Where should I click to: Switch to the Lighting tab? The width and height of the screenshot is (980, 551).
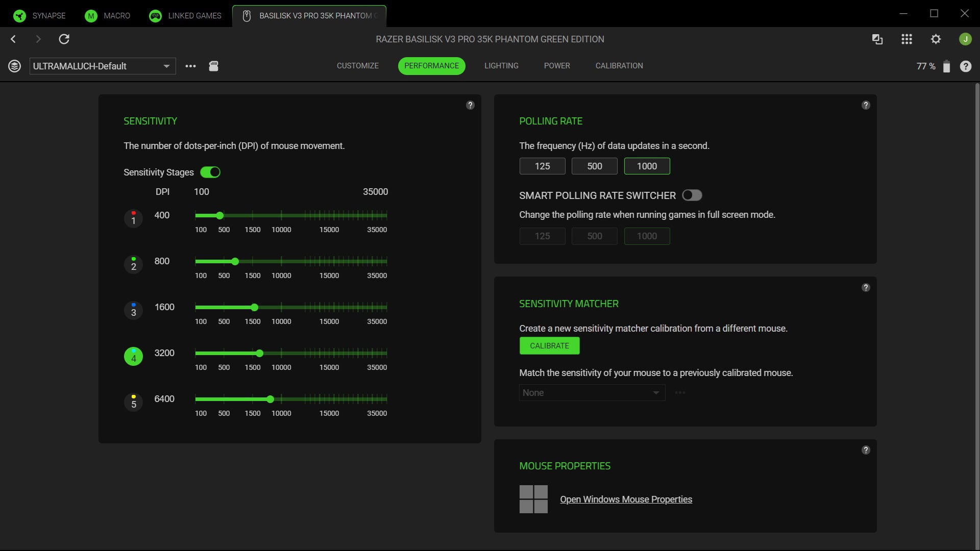tap(501, 65)
